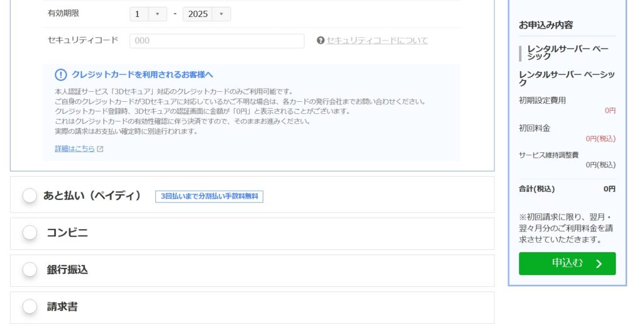The height and width of the screenshot is (329, 644).
Task: Choose the コンビニ payment radio button
Action: tap(30, 233)
